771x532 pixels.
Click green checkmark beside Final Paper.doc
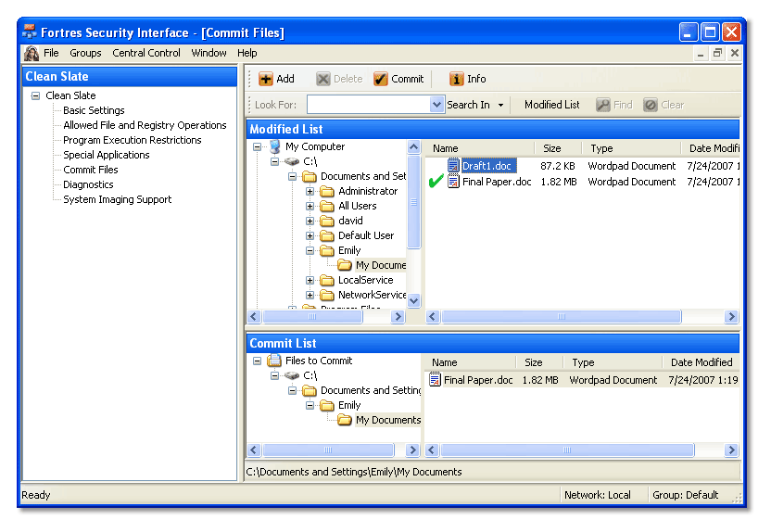click(436, 182)
